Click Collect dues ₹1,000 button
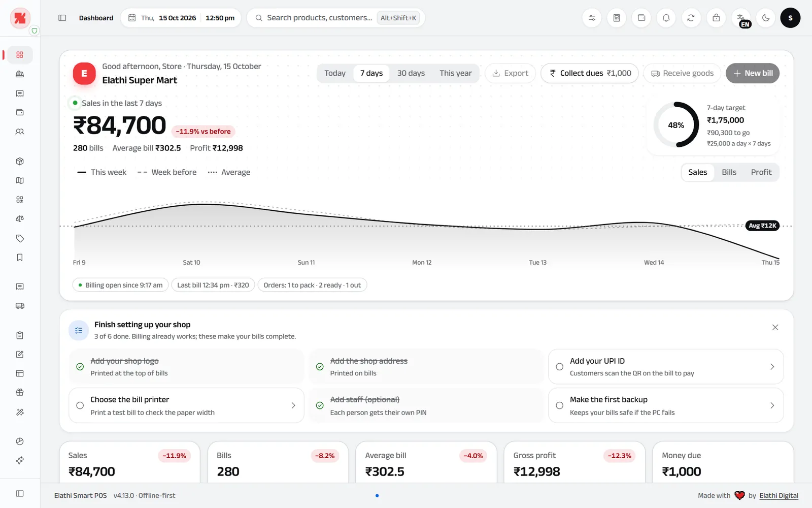 click(590, 73)
